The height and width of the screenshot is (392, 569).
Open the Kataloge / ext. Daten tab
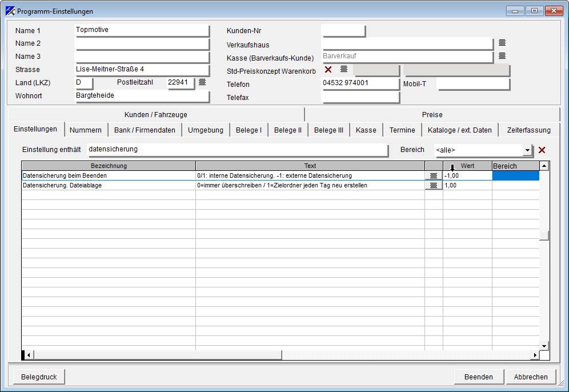click(460, 130)
